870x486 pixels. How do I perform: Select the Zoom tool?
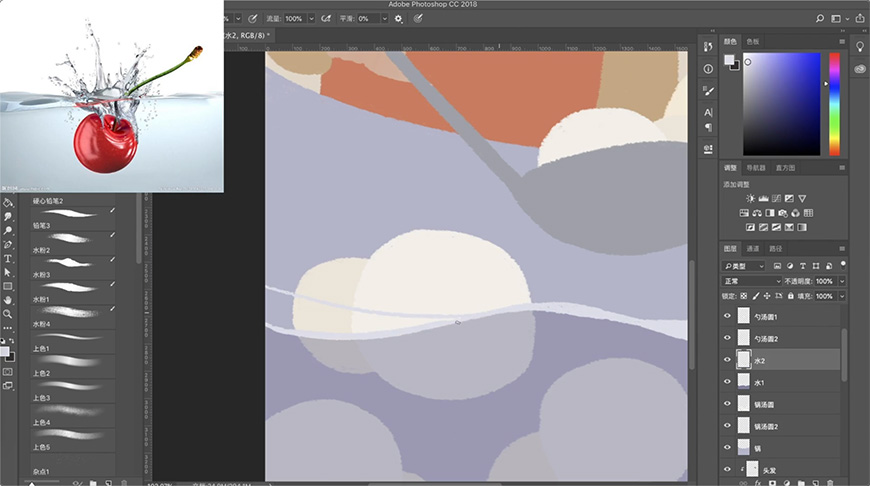(x=8, y=314)
